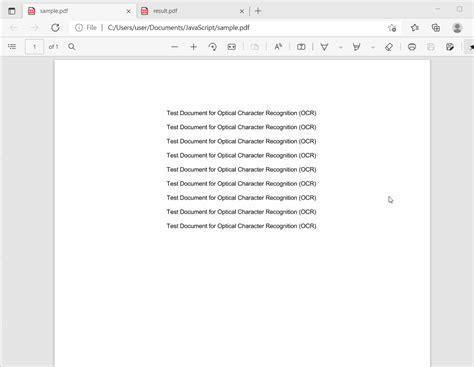Go forward to next page
Screen dimensions: 474x367
click(x=35, y=28)
